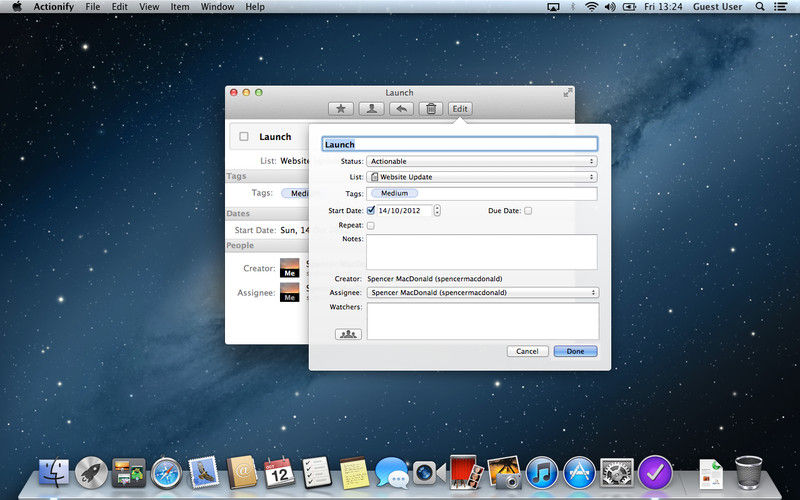Screen dimensions: 800x500
Task: Open the File menu
Action: 92,7
